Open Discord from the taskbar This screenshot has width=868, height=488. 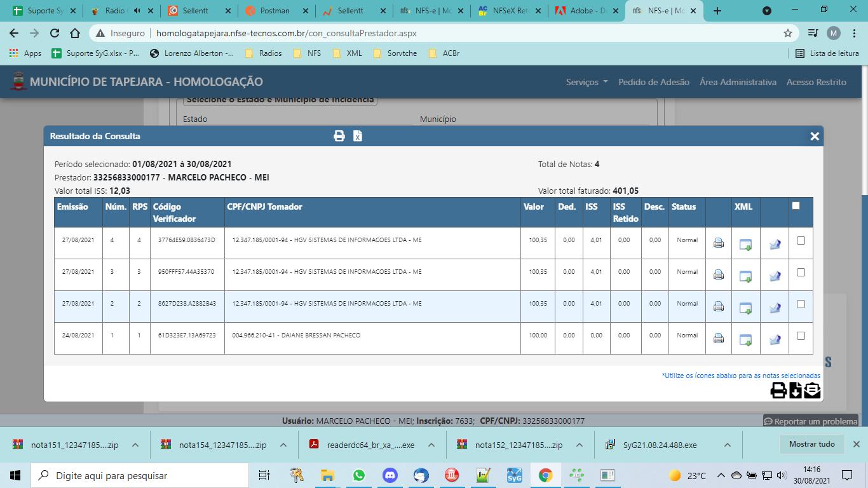[x=390, y=475]
